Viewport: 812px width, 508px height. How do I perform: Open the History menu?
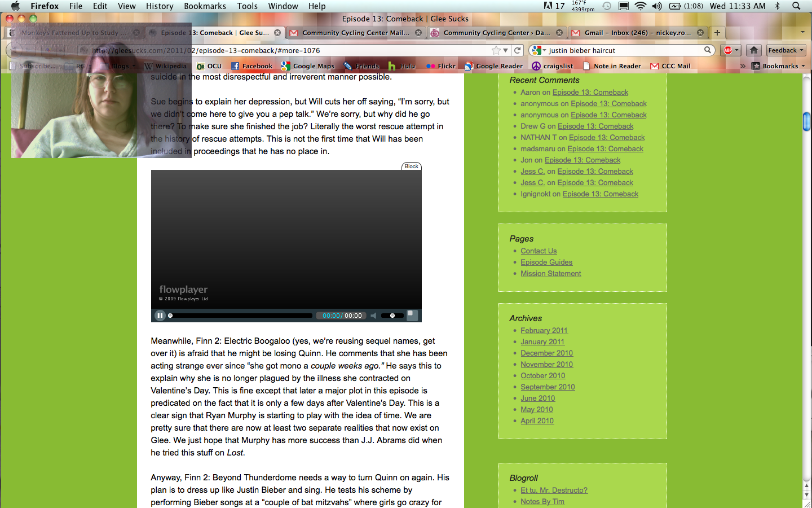click(160, 6)
